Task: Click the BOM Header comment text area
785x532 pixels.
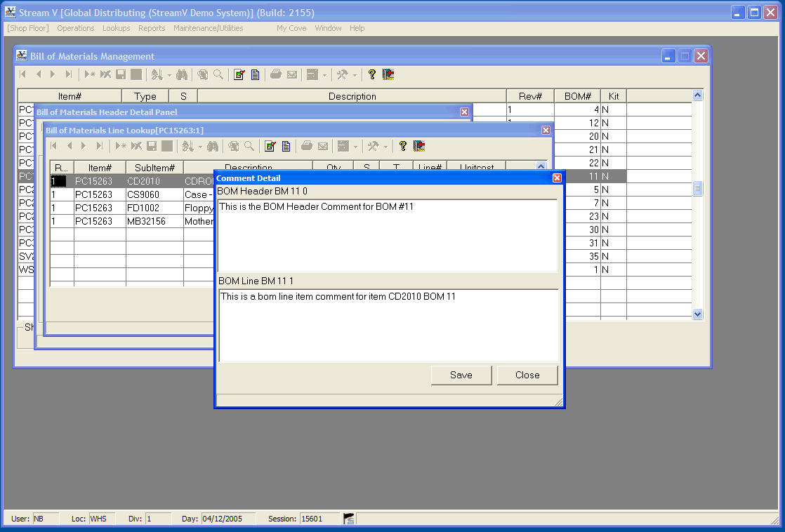Action: click(388, 236)
